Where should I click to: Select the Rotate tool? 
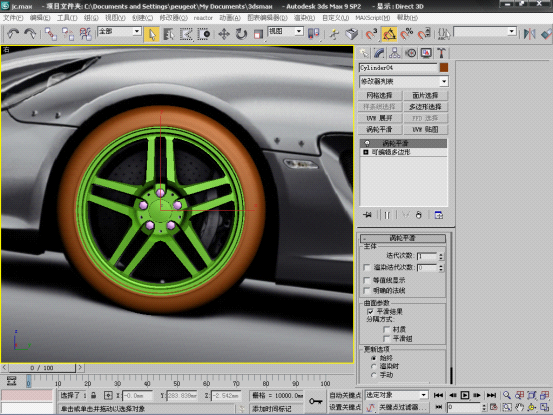(x=241, y=34)
